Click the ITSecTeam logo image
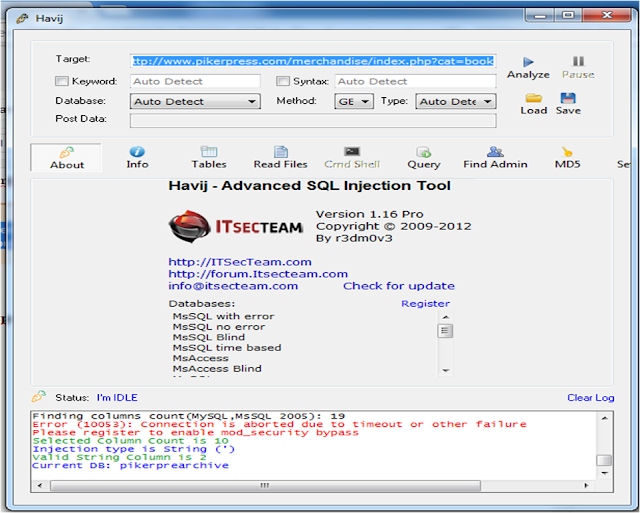640x513 pixels. click(236, 226)
